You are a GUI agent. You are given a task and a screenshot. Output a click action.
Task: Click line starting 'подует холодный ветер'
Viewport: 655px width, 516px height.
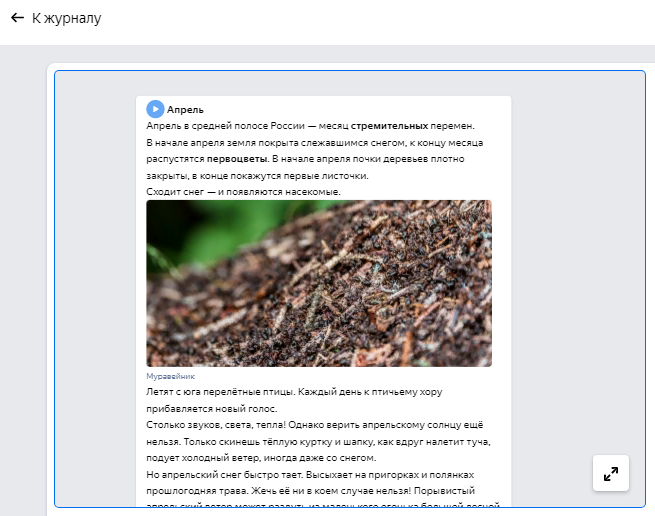point(261,458)
